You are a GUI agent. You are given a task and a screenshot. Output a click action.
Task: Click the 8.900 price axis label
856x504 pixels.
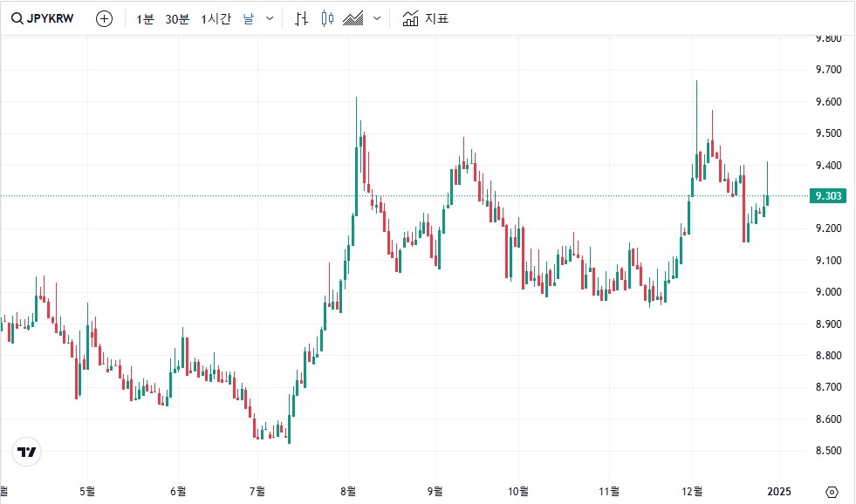(x=829, y=324)
